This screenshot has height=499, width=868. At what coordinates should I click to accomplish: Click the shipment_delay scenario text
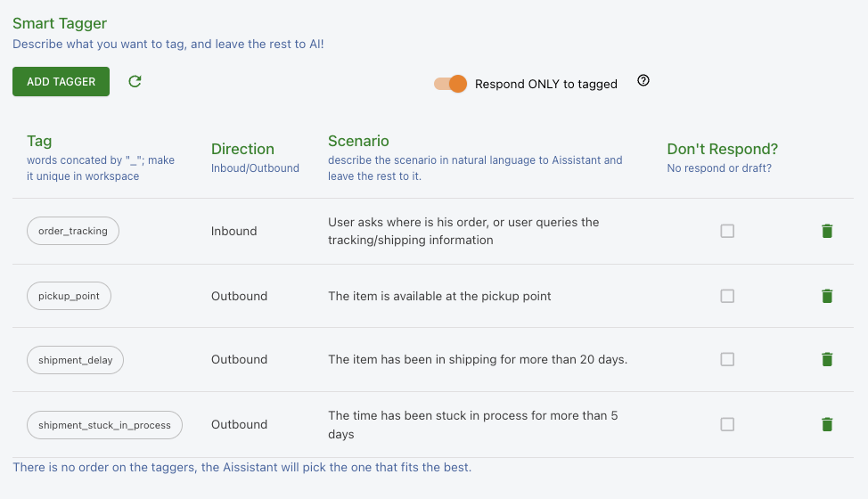(x=478, y=359)
